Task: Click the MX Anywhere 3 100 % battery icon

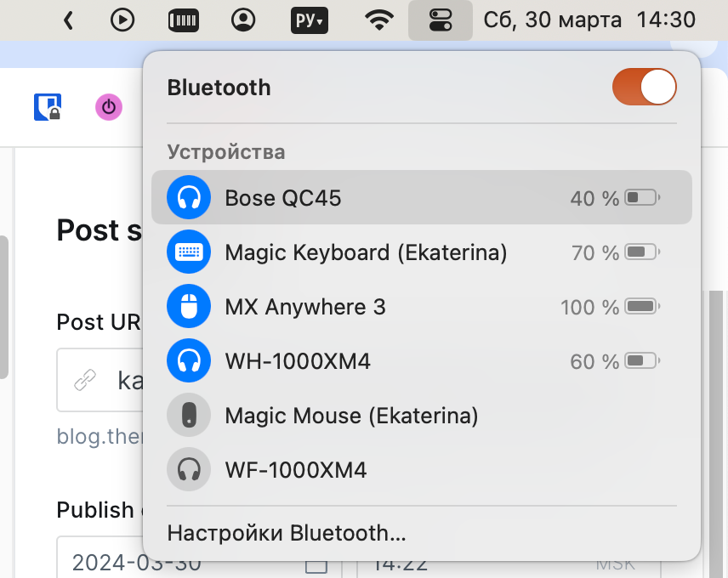Action: point(642,306)
